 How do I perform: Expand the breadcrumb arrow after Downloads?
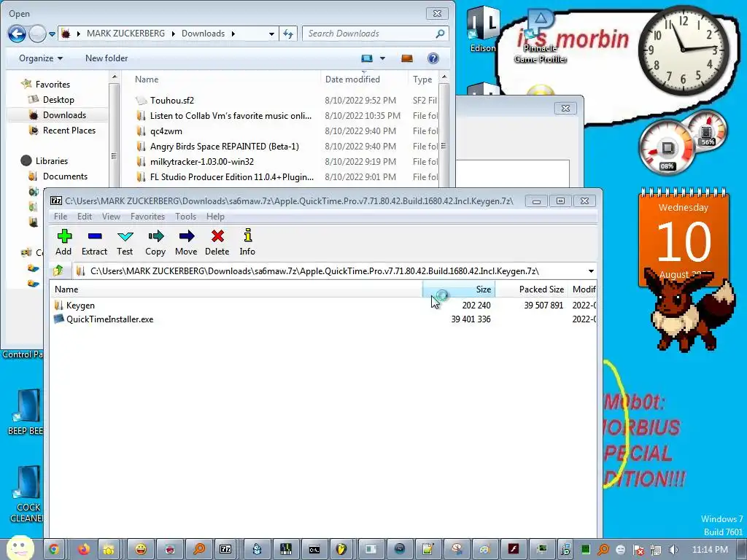(x=233, y=34)
